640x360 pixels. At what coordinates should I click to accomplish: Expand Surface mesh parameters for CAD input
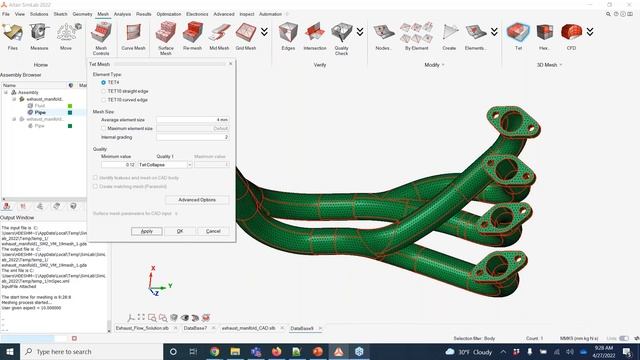pyautogui.click(x=176, y=213)
